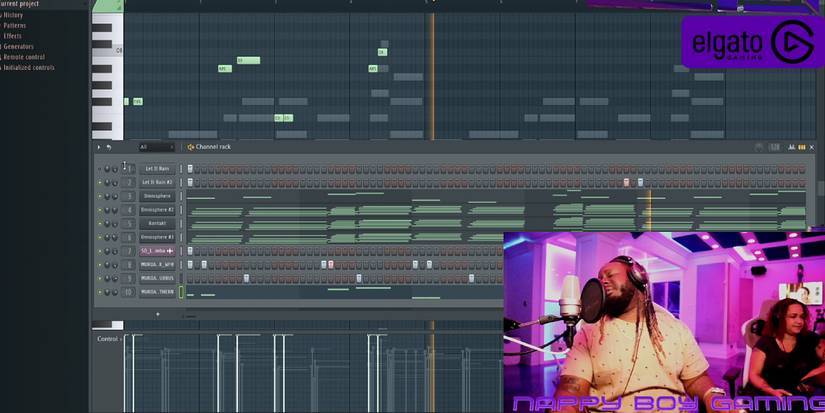Open the Control lane selector dropdown
Screen dimensions: 825x413
[108, 339]
